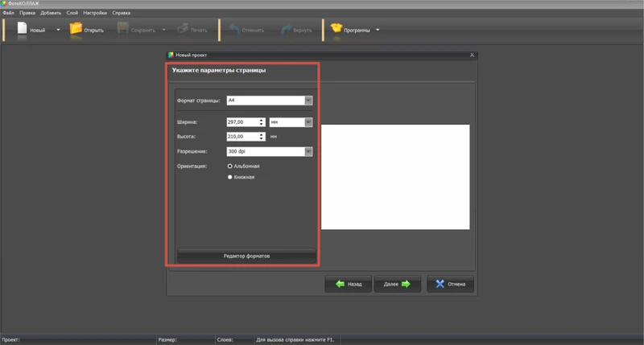Open the Настройки menu
This screenshot has height=345, width=644.
[95, 13]
